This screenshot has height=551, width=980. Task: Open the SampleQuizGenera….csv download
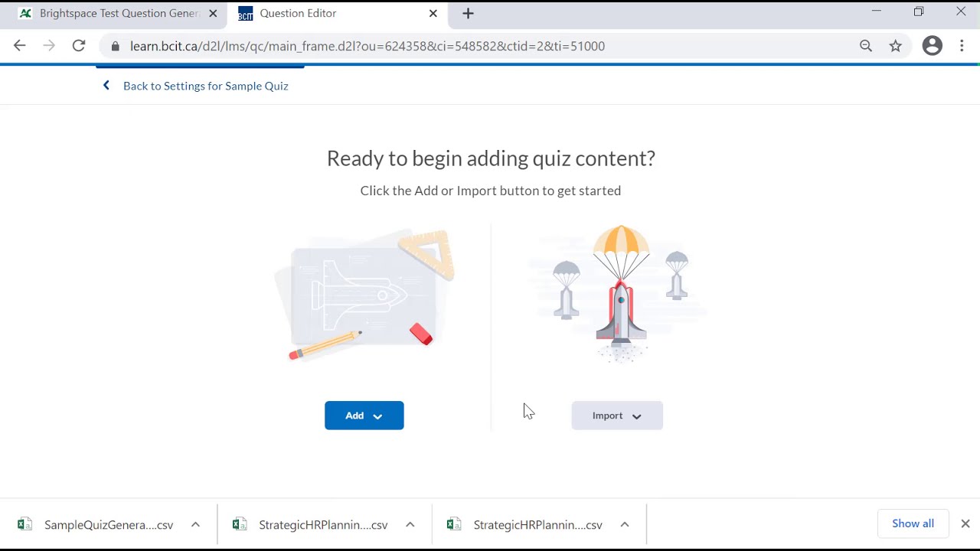109,525
